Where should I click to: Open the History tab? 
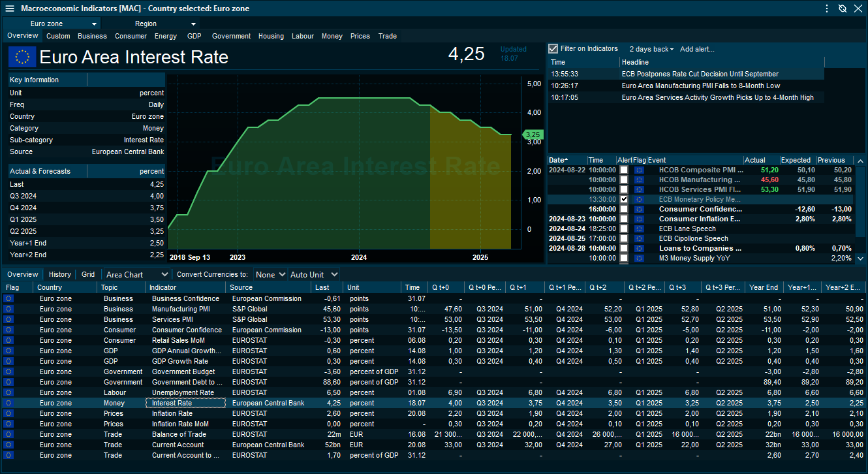pyautogui.click(x=59, y=275)
